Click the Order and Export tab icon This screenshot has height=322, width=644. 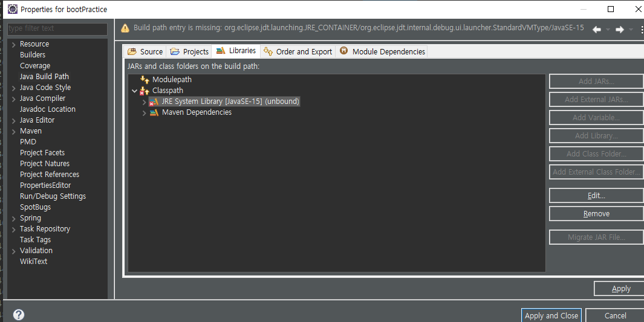point(268,51)
